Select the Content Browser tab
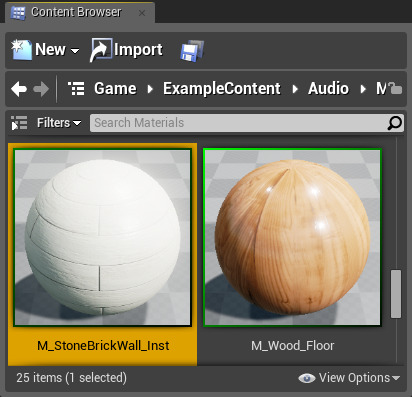412x397 pixels. (79, 13)
